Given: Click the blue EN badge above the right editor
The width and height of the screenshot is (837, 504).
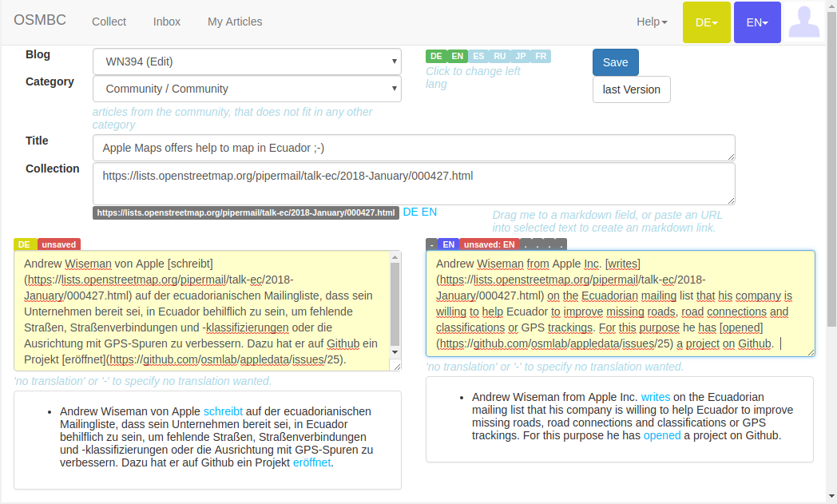Looking at the screenshot, I should [x=449, y=244].
